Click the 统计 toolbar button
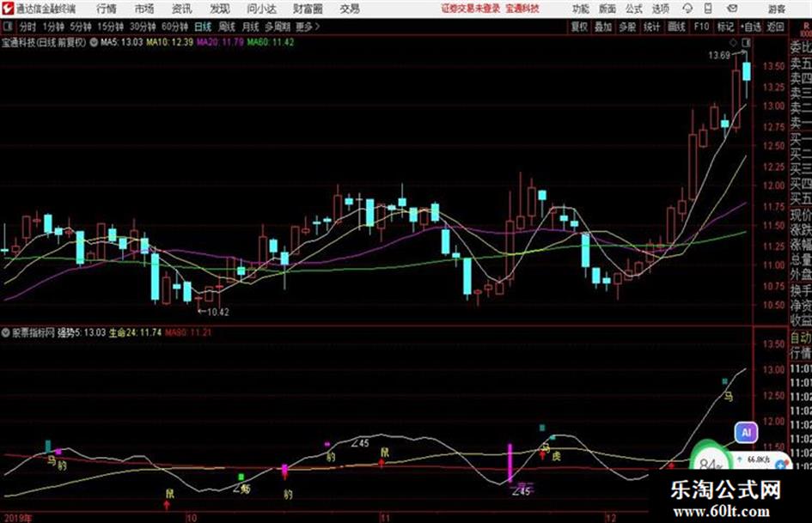 click(x=651, y=27)
